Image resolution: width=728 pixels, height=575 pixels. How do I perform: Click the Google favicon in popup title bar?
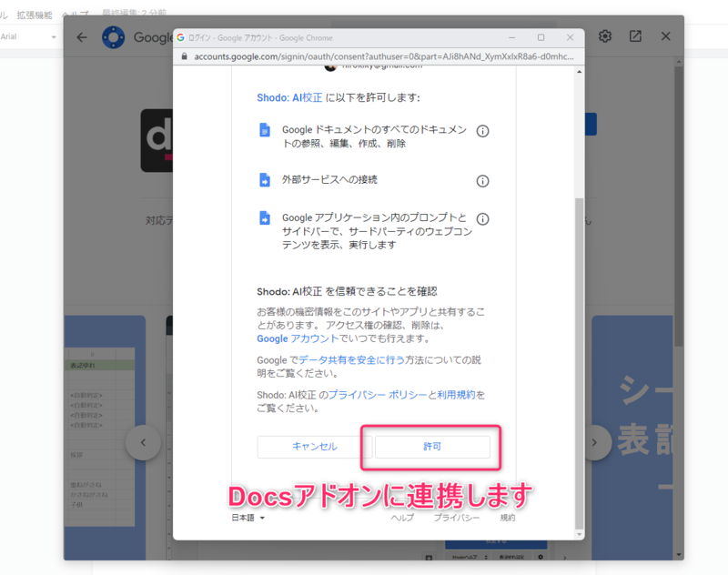pyautogui.click(x=180, y=37)
